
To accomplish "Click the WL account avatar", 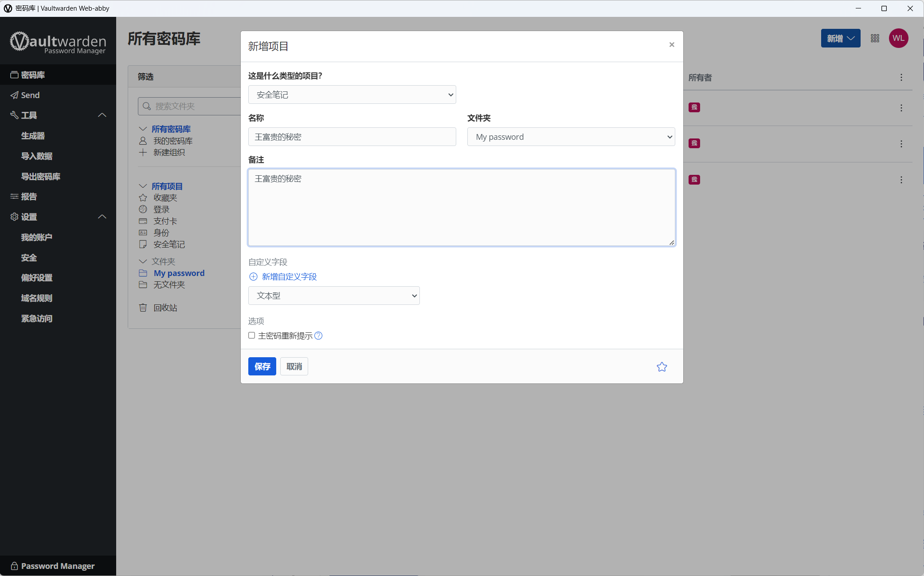I will coord(898,38).
